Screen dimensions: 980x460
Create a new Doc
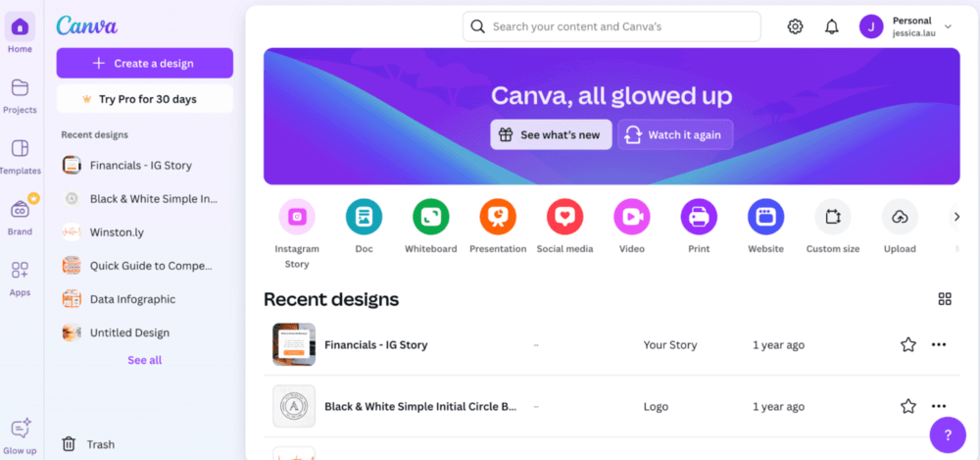coord(364,217)
